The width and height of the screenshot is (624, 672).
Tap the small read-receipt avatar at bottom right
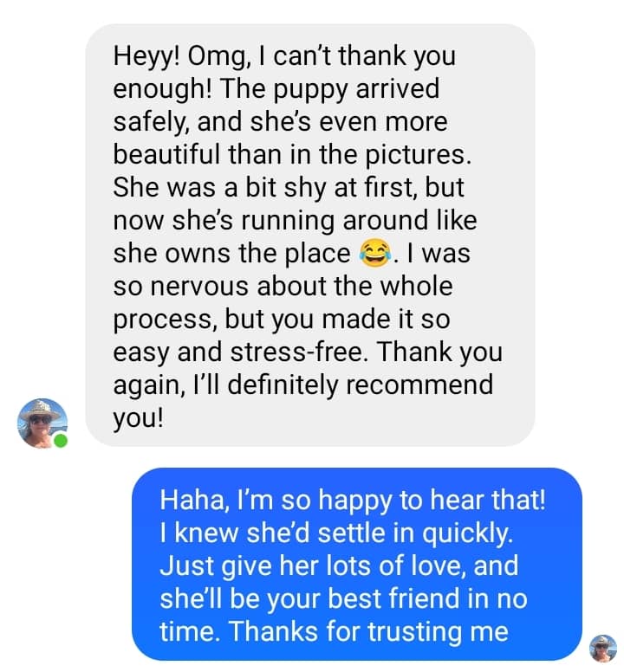(x=603, y=649)
